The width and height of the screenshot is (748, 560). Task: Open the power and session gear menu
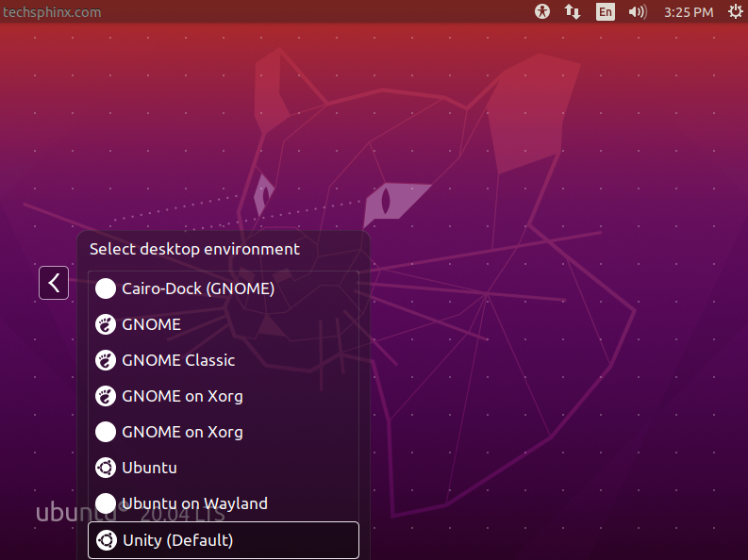736,11
